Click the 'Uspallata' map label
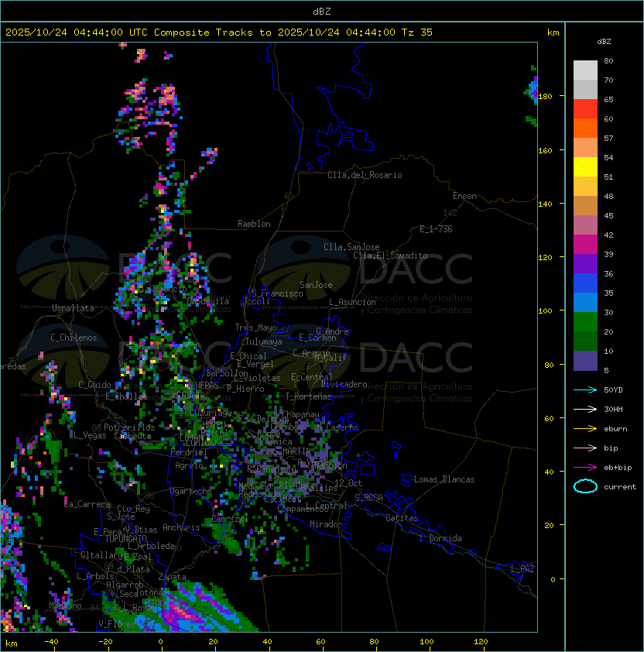 point(73,308)
